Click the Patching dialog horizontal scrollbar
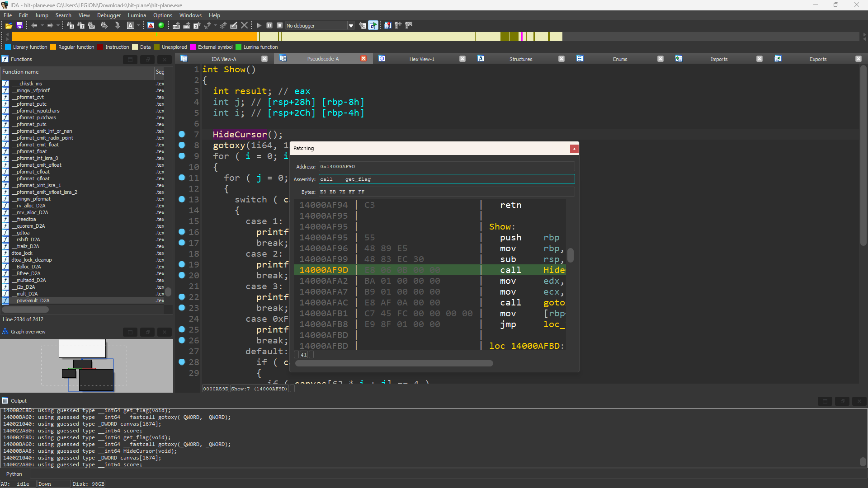This screenshot has height=488, width=868. coord(394,363)
